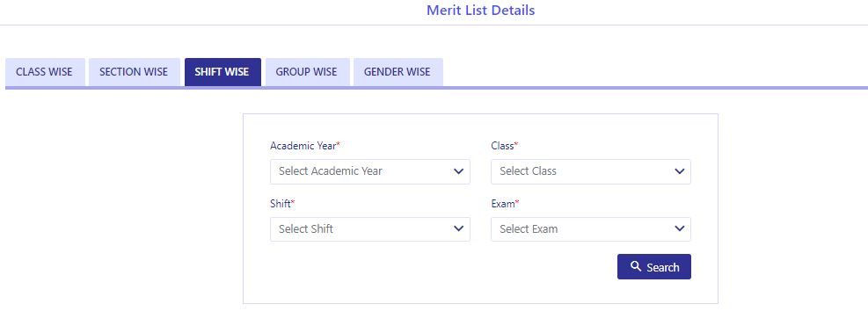Image resolution: width=868 pixels, height=333 pixels.
Task: Click the Class field label
Action: click(x=504, y=146)
